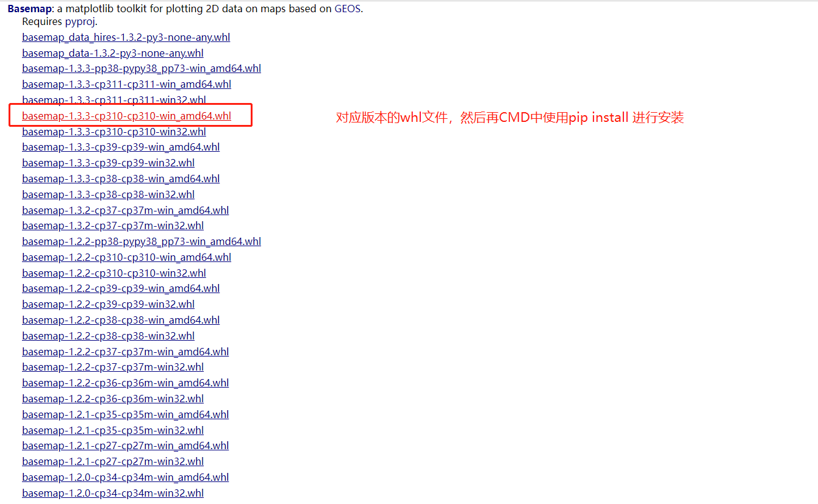Download basemap-1.3.3-cp310-cp310-win32.whl
This screenshot has height=504, width=818.
[x=114, y=132]
